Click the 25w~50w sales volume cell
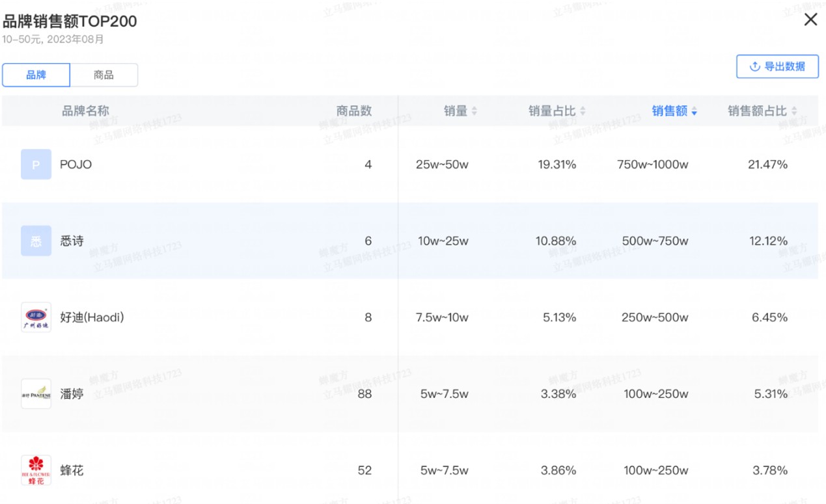Screen dimensions: 826x504 click(x=442, y=165)
